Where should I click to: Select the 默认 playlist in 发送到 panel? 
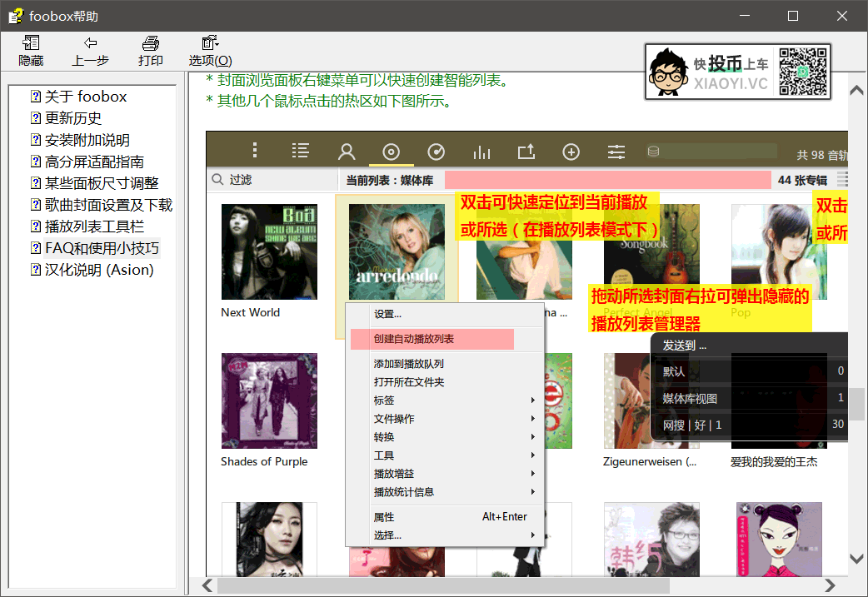(x=751, y=371)
